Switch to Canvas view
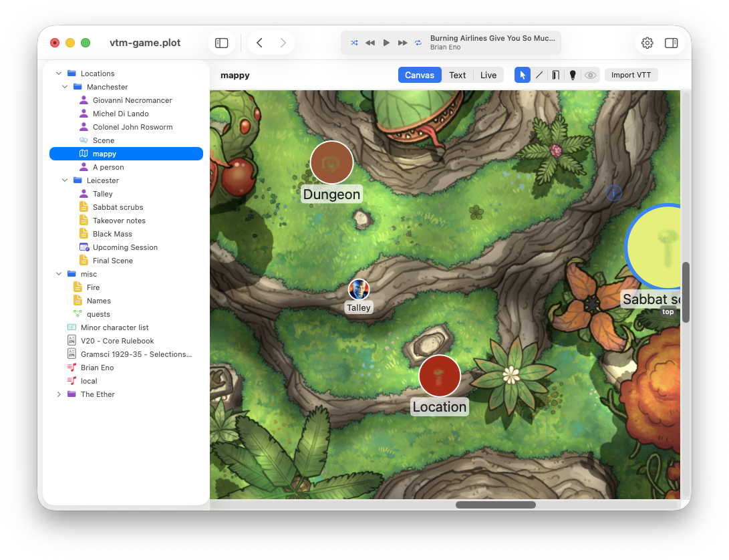729x560 pixels. [x=420, y=75]
